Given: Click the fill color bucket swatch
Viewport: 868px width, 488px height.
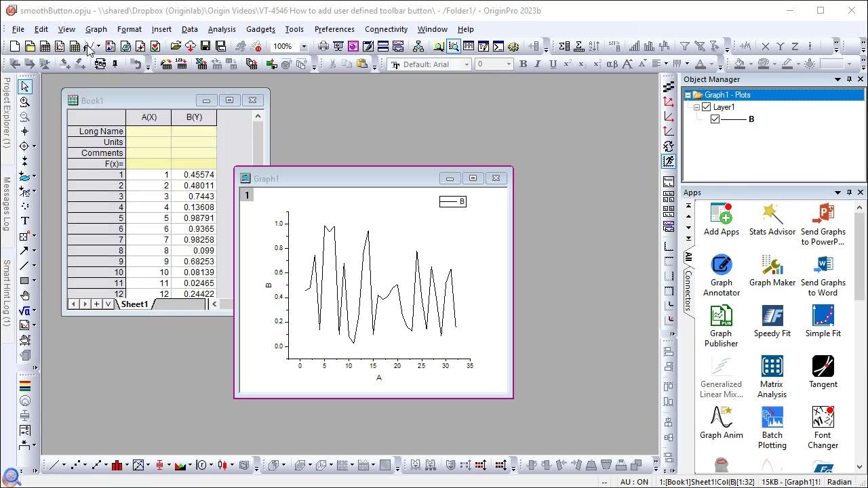Looking at the screenshot, I should pos(740,64).
